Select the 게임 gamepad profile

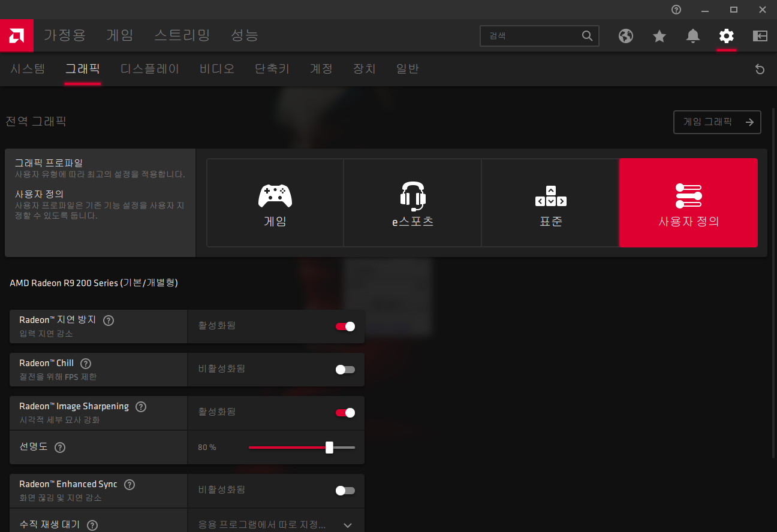[275, 203]
